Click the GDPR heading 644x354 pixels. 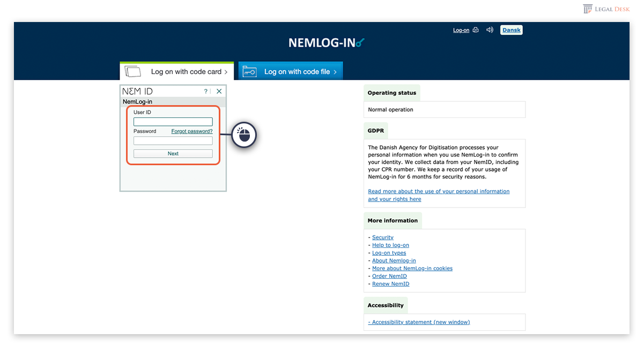pyautogui.click(x=376, y=130)
